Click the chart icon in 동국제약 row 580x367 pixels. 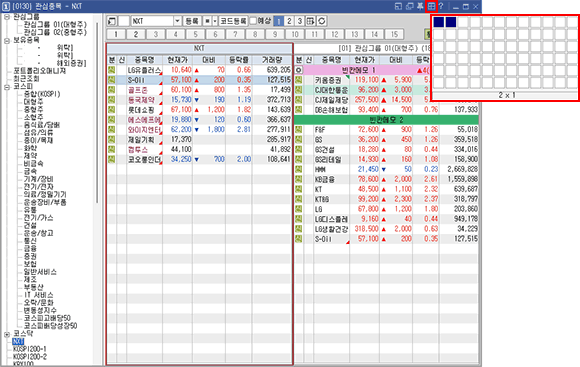[112, 100]
